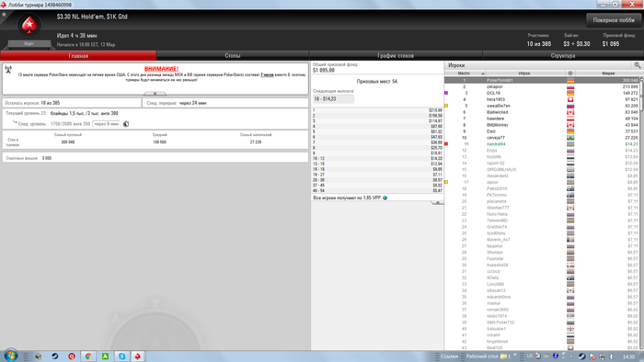This screenshot has width=644, height=362.
Task: Switch to the Столы tab
Action: (233, 56)
